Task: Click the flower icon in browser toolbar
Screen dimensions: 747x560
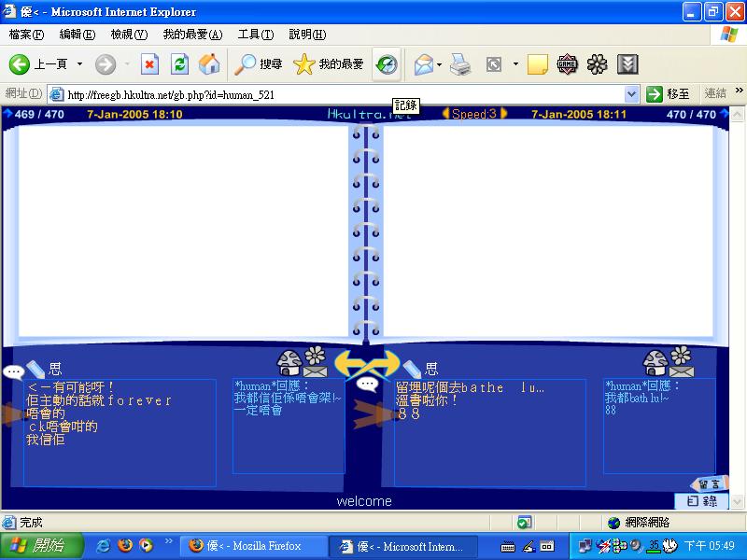Action: coord(598,64)
